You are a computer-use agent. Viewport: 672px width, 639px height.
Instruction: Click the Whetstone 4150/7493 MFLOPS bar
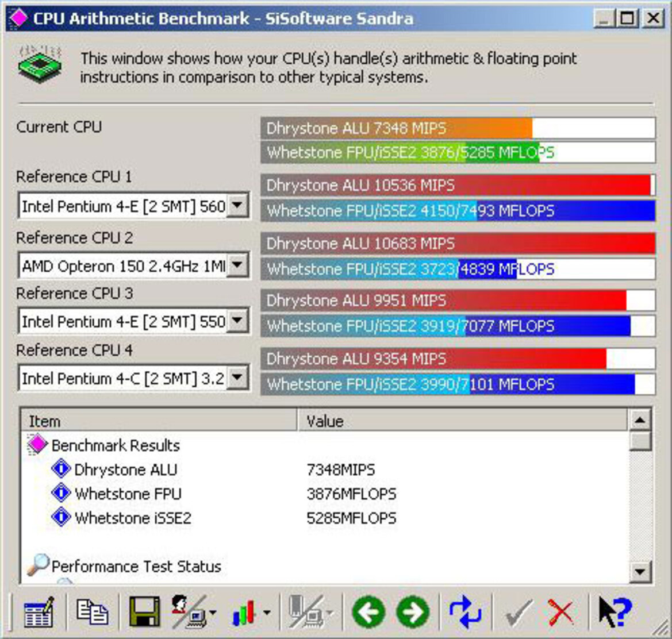(458, 210)
